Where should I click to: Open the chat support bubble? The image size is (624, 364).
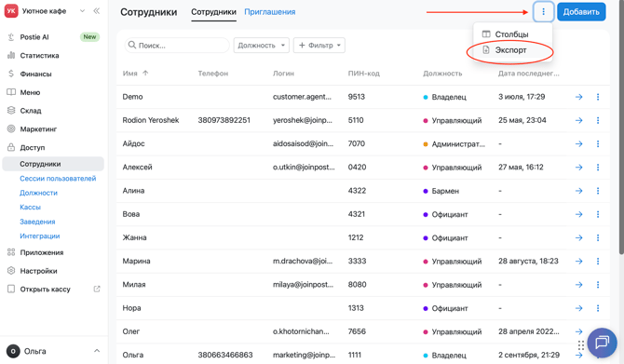click(602, 342)
